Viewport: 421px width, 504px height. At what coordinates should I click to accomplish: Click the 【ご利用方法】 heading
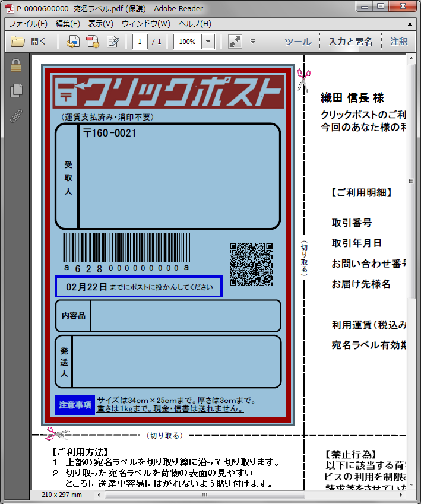80,452
